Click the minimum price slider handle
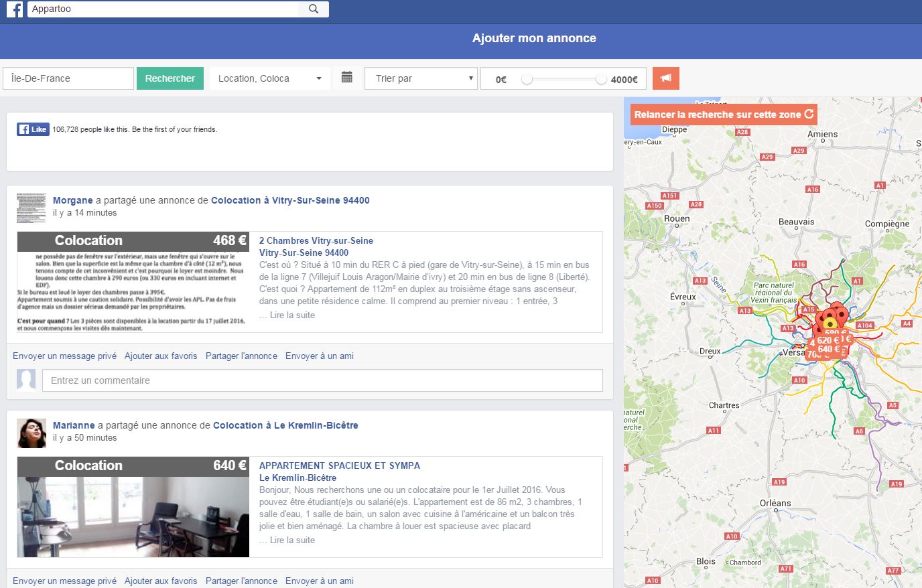 (x=527, y=79)
